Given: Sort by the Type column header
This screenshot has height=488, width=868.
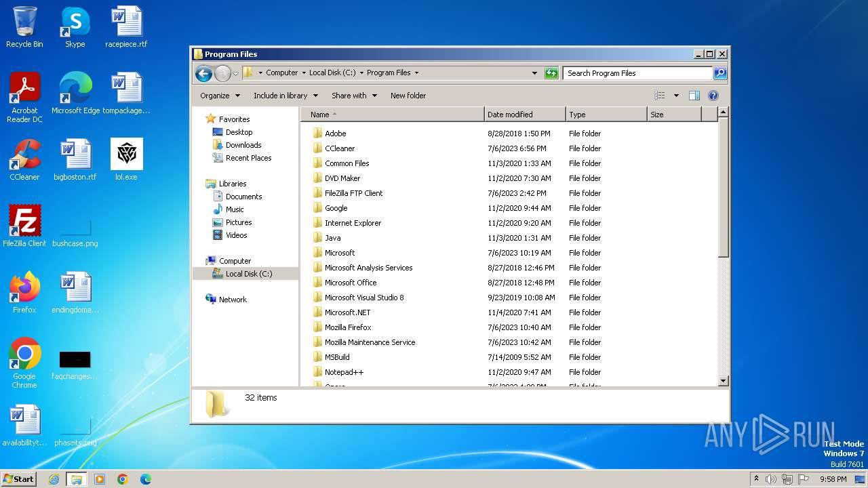Looking at the screenshot, I should click(606, 115).
